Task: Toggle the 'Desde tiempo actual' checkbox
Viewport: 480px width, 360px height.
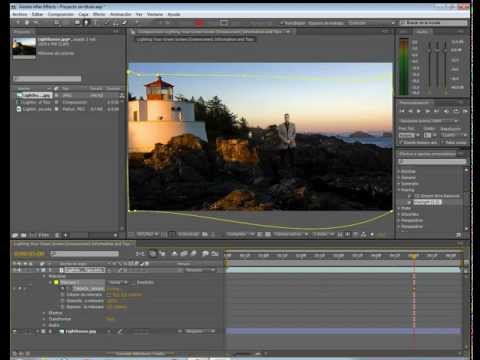Action: [x=401, y=142]
